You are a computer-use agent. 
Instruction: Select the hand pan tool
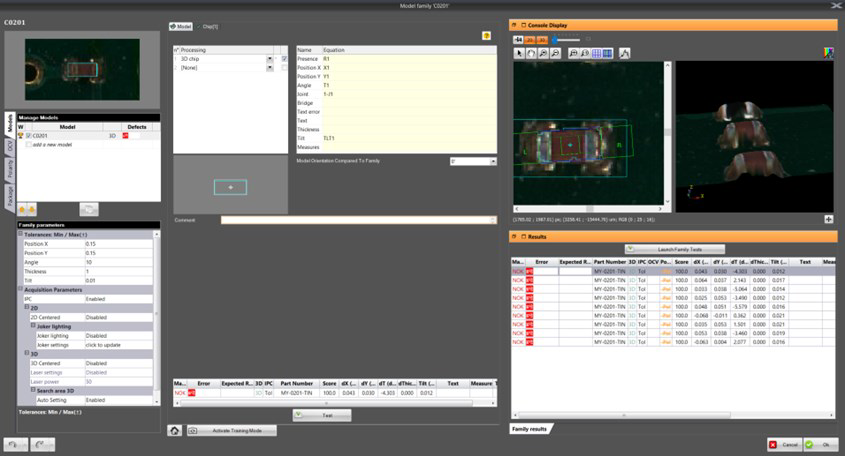tap(532, 53)
